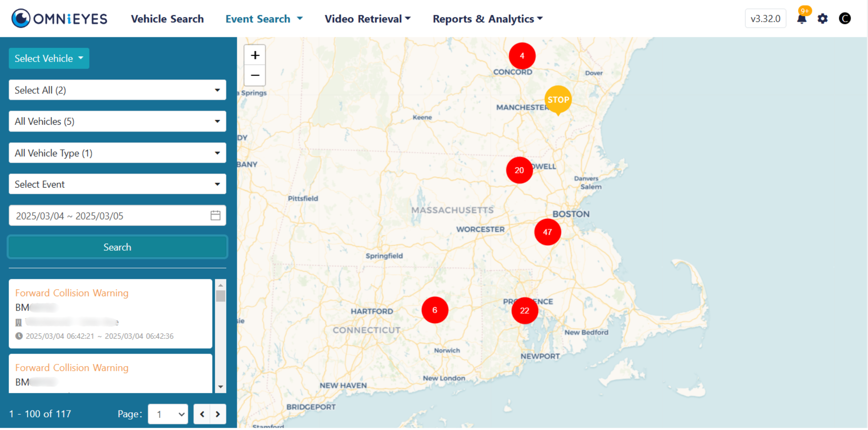The height and width of the screenshot is (430, 868).
Task: Click the yellow STOP event marker near Manchester
Action: tap(558, 100)
